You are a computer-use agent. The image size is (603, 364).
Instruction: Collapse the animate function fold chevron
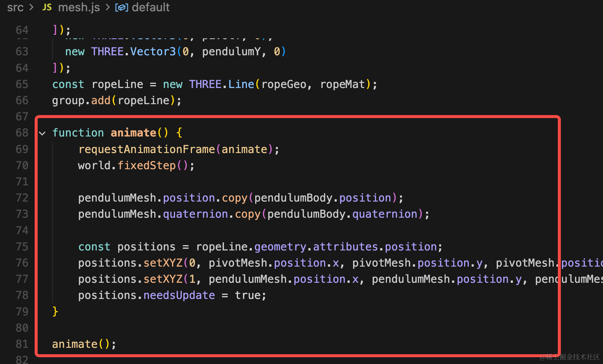coord(42,133)
